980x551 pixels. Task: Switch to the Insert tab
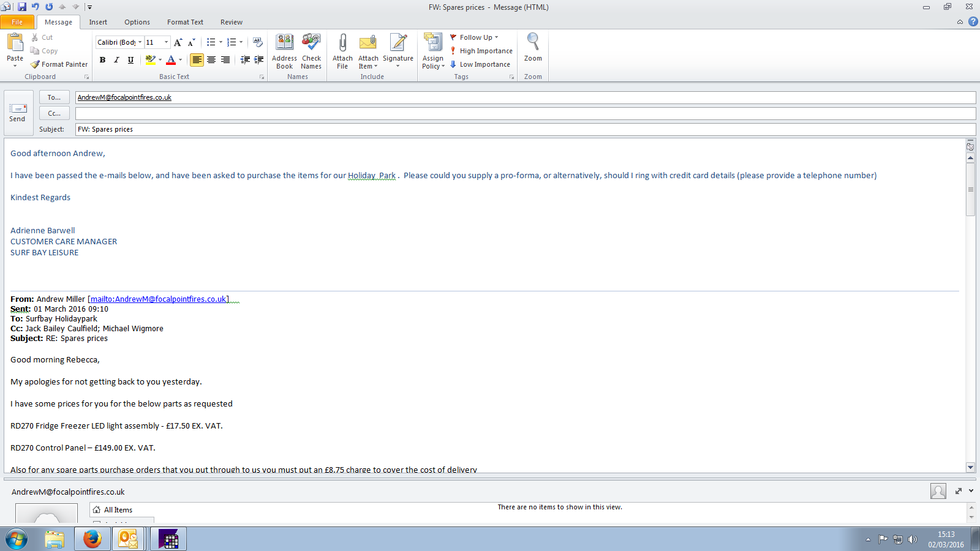click(x=98, y=22)
